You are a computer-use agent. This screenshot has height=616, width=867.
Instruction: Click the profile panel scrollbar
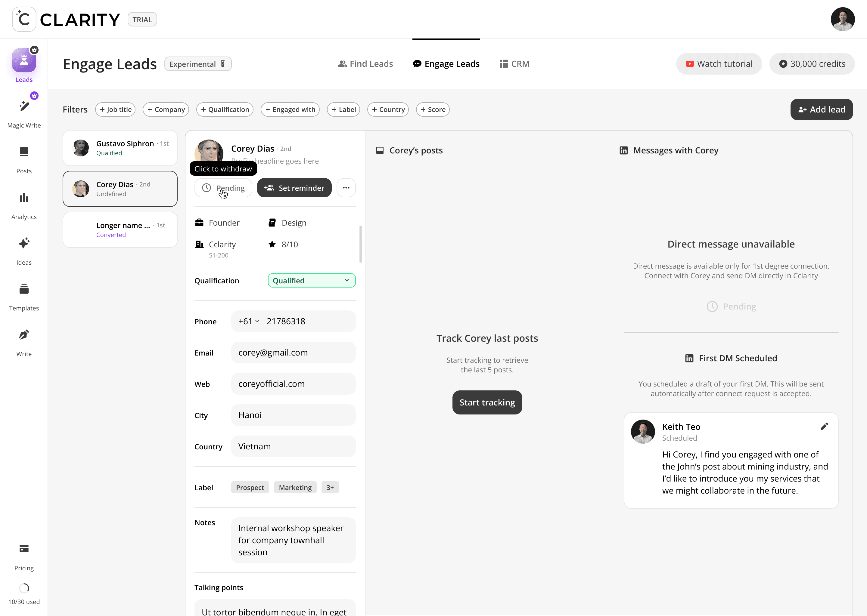(360, 244)
